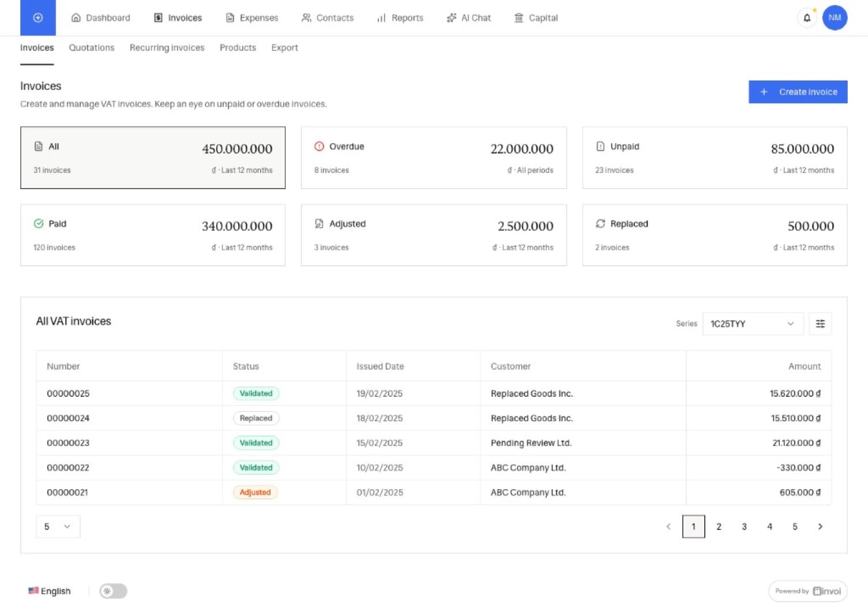Go to page 2
868x612 pixels.
[719, 527]
